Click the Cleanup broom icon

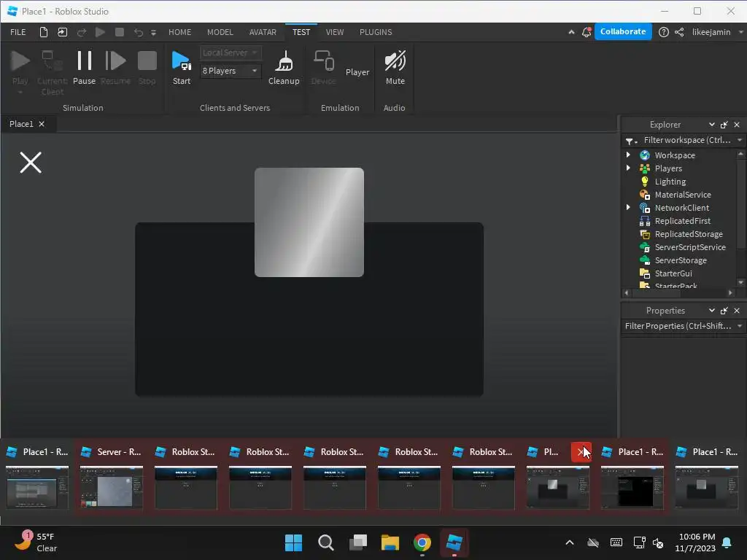point(285,61)
